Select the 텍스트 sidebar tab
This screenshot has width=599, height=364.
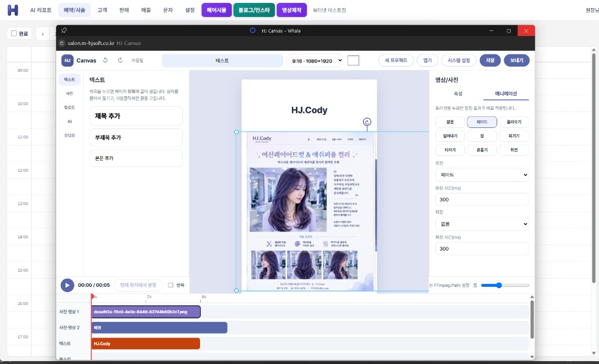point(70,79)
